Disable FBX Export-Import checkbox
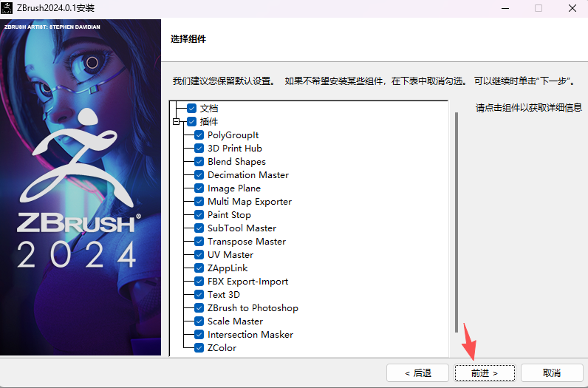Viewport: 588px width, 388px height. (x=199, y=282)
